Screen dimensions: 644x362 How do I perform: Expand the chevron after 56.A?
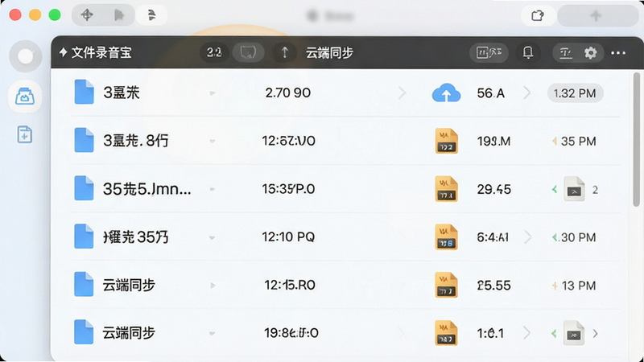point(527,93)
